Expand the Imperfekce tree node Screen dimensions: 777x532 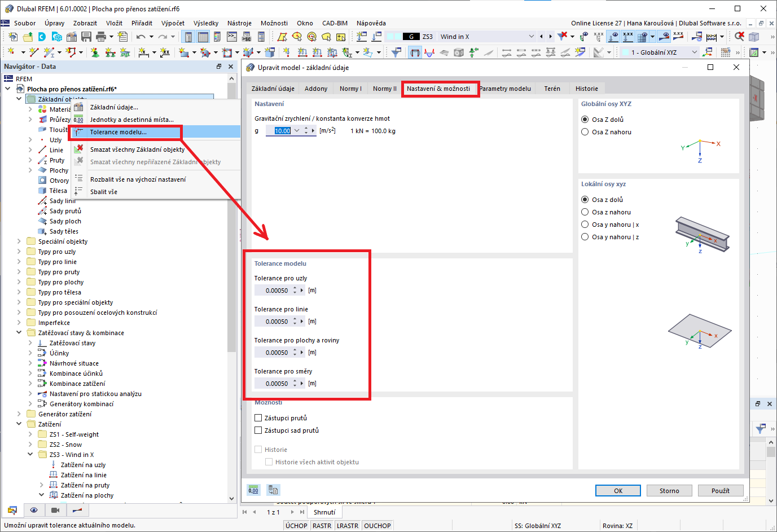(19, 323)
